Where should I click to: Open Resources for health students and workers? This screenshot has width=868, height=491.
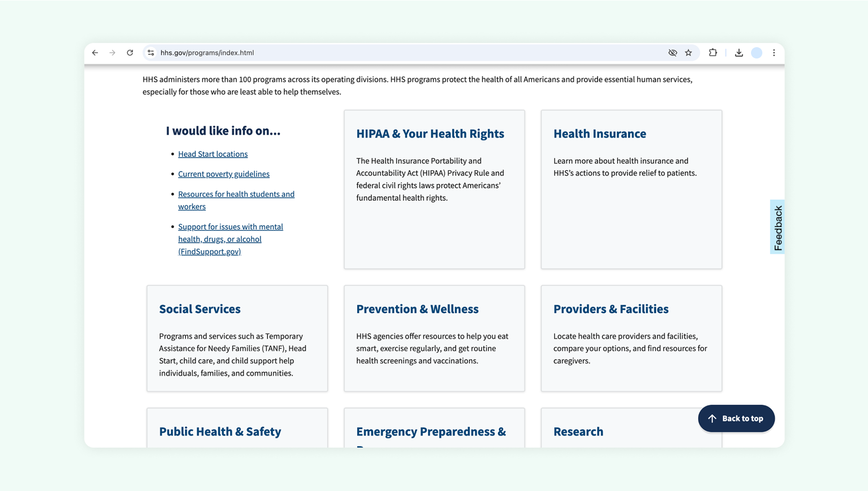pos(236,200)
